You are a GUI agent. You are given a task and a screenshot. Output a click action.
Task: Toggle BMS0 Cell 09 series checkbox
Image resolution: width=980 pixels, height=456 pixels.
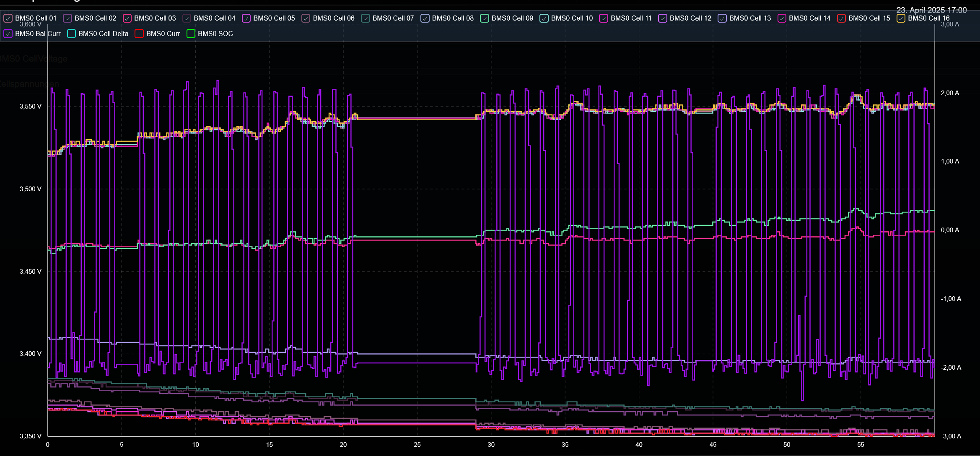(485, 18)
